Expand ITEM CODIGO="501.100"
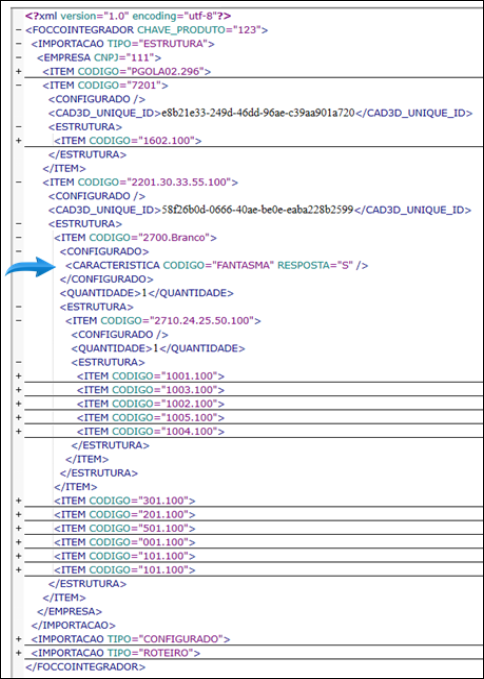This screenshot has width=484, height=679. (x=18, y=528)
